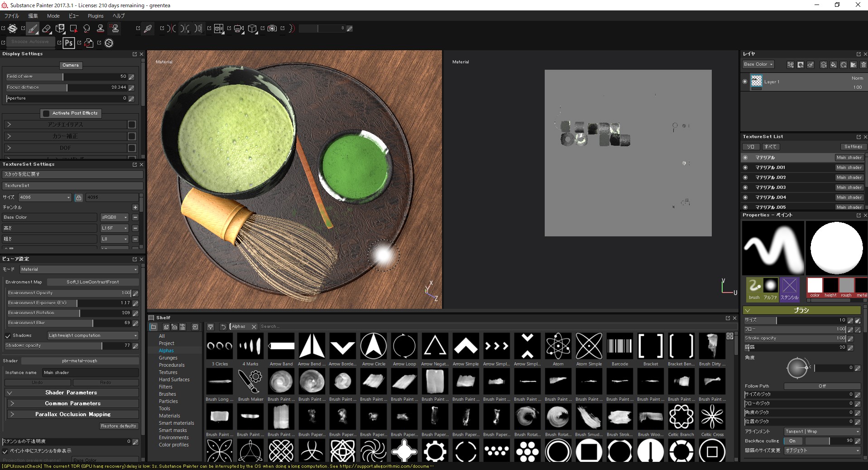Select the Projection tool
This screenshot has height=470, width=868.
[60, 29]
